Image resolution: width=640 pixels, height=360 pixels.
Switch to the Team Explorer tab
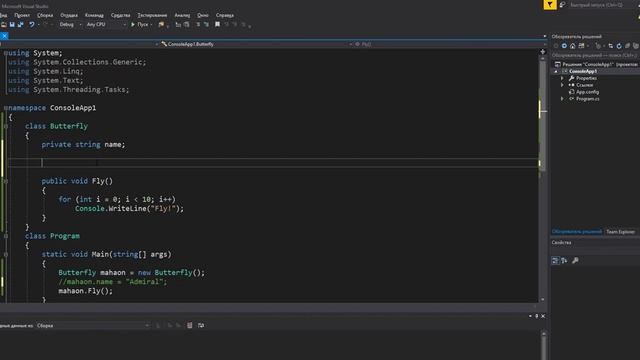point(620,231)
